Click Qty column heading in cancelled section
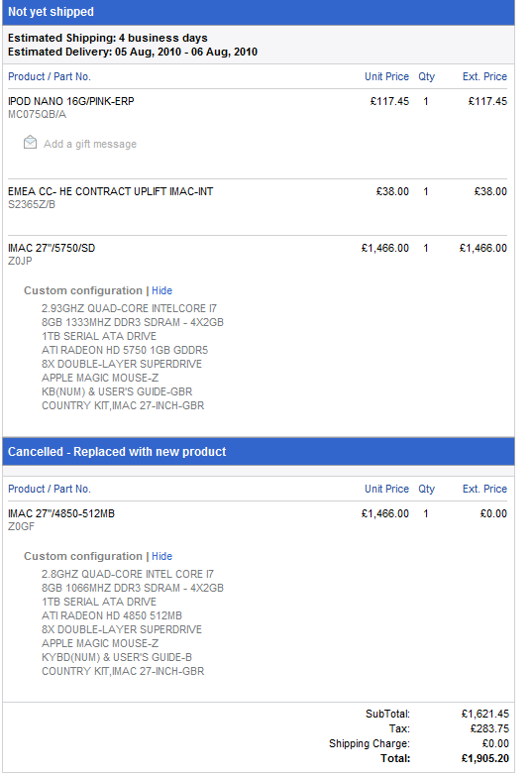Viewport: 532px width, 776px height. (x=427, y=489)
